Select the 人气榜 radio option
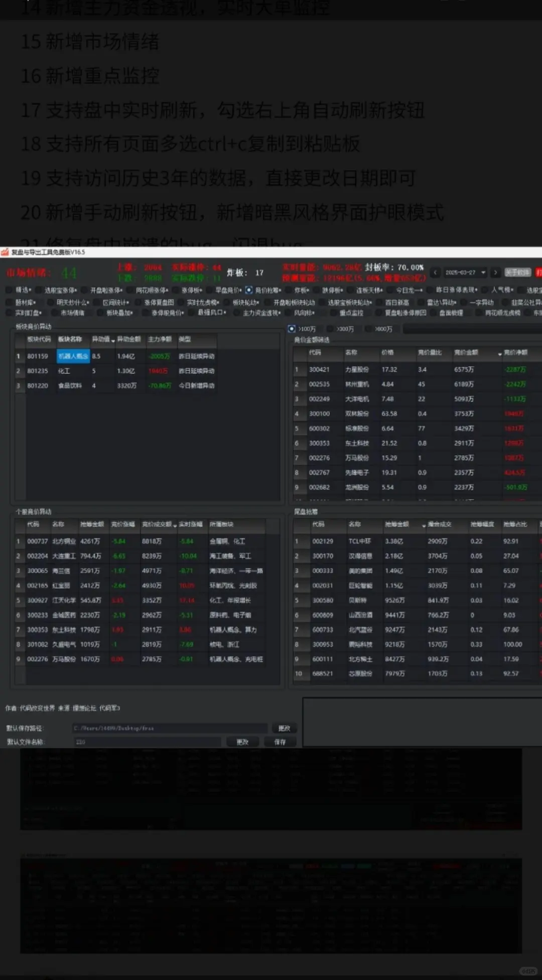Screen dimensions: 542x980 [498, 290]
